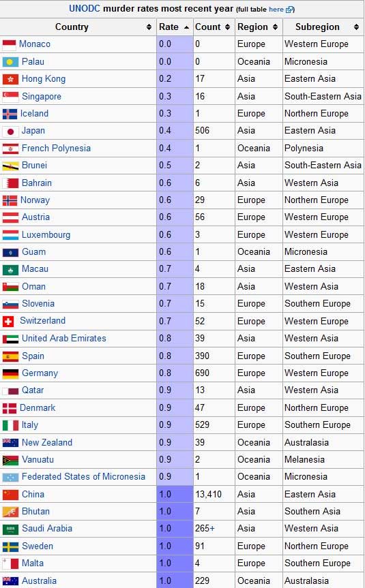Sort the table by Subregion arrows
The image size is (365, 588).
[x=356, y=27]
